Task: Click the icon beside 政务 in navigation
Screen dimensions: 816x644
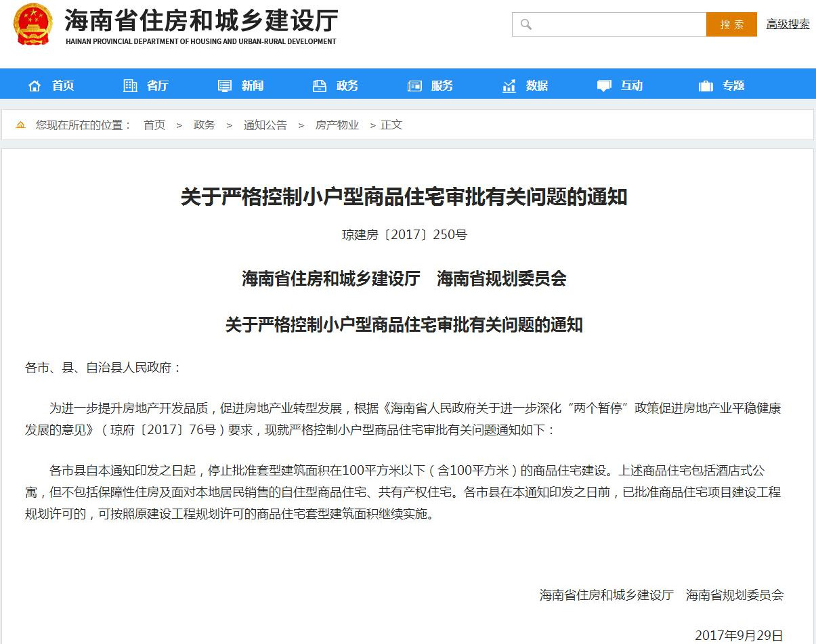Action: coord(320,86)
